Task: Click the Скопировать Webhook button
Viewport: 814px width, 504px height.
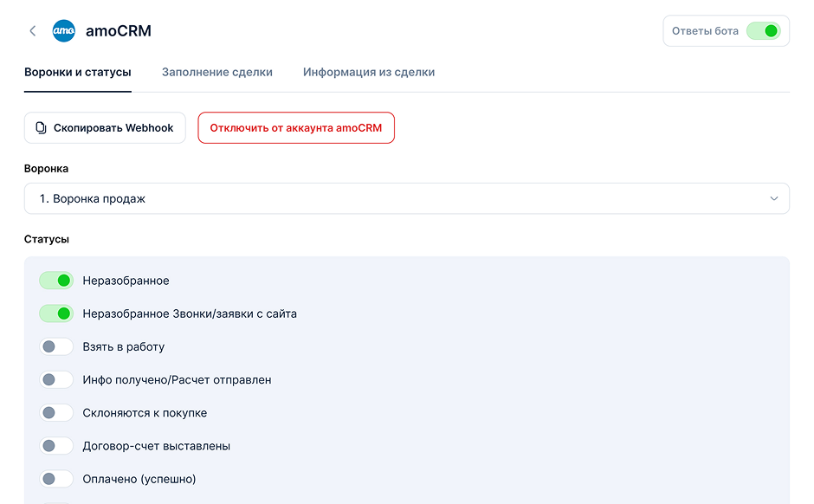Action: [x=105, y=127]
